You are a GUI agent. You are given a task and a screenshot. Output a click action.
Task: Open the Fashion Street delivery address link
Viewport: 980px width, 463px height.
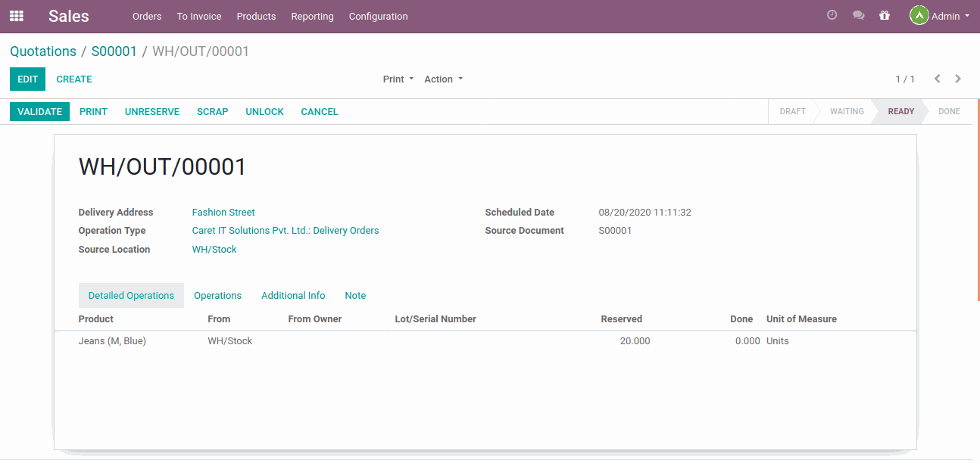pyautogui.click(x=223, y=213)
